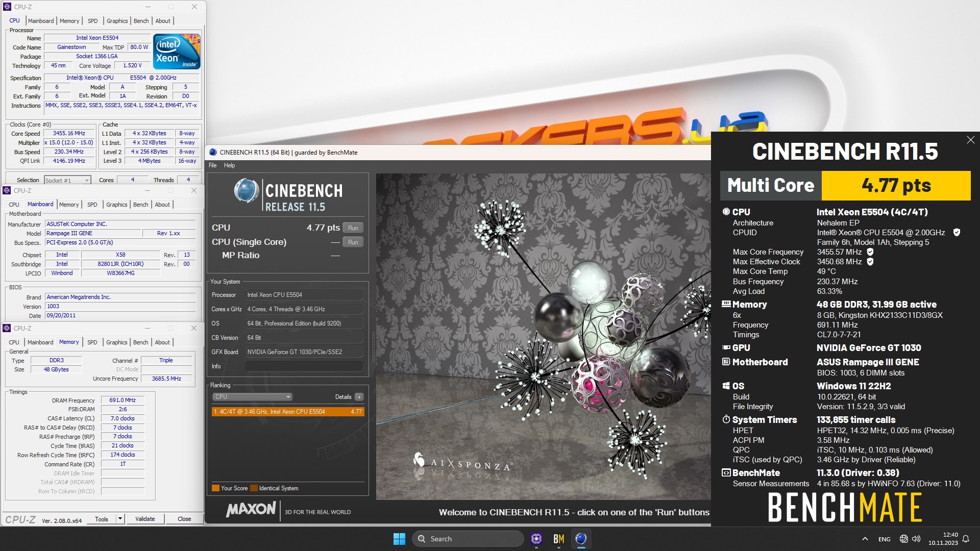Open the SPD tab in top CPU-Z

click(92, 21)
